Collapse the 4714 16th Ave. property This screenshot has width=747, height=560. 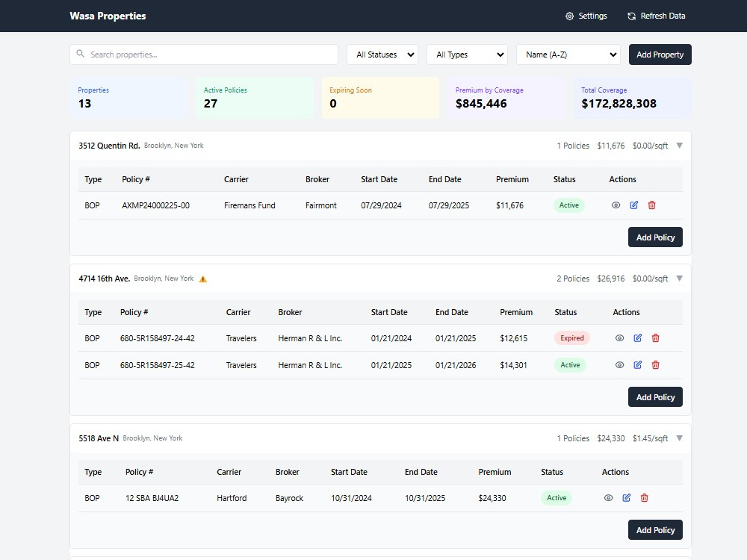click(x=679, y=279)
